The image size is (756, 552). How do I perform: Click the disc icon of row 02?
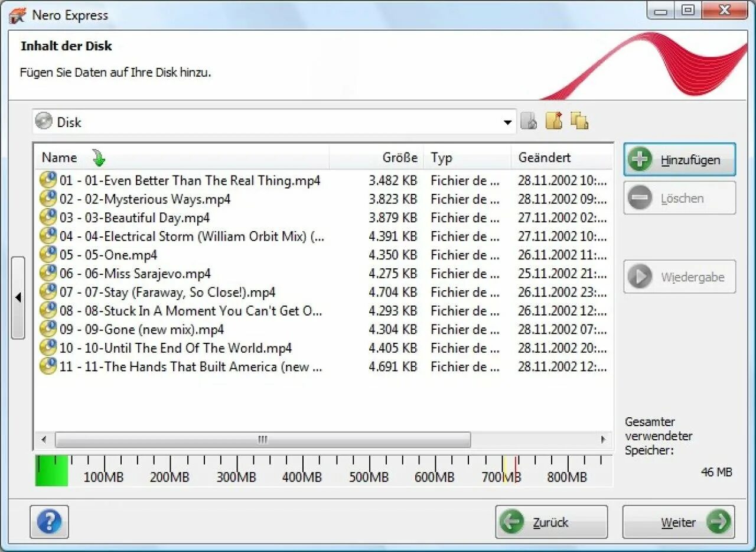[48, 199]
